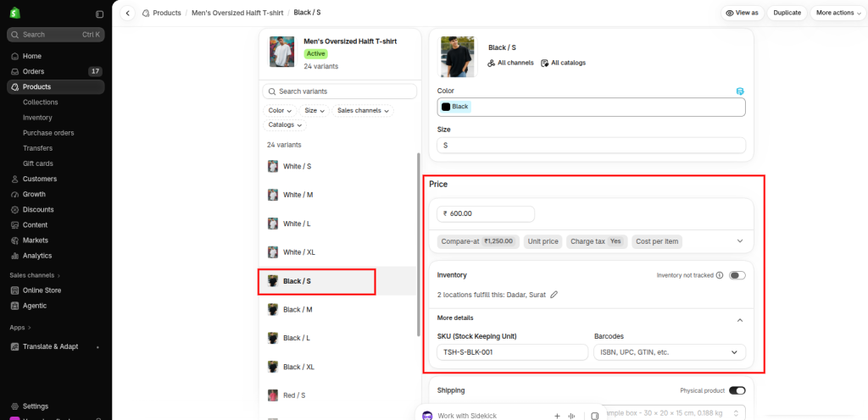
Task: Click the Analytics icon in sidebar
Action: [15, 256]
